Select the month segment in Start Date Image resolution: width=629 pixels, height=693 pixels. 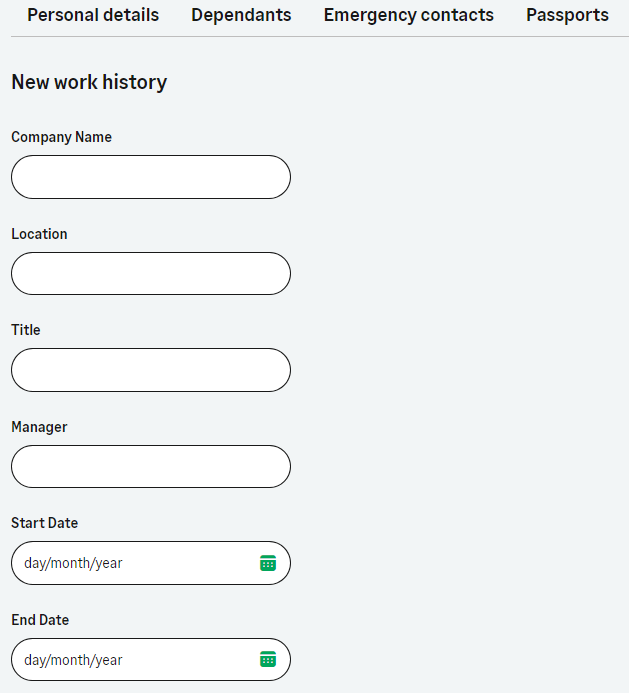[x=70, y=563]
